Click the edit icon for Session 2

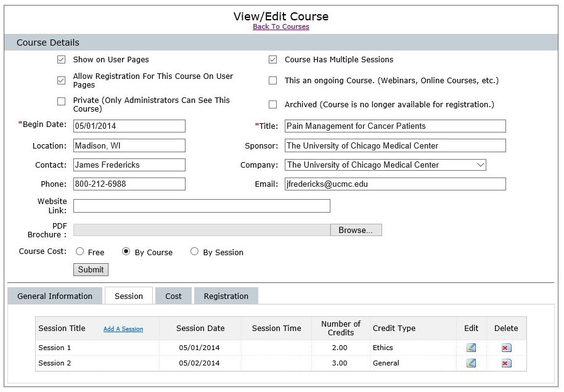[x=471, y=363]
